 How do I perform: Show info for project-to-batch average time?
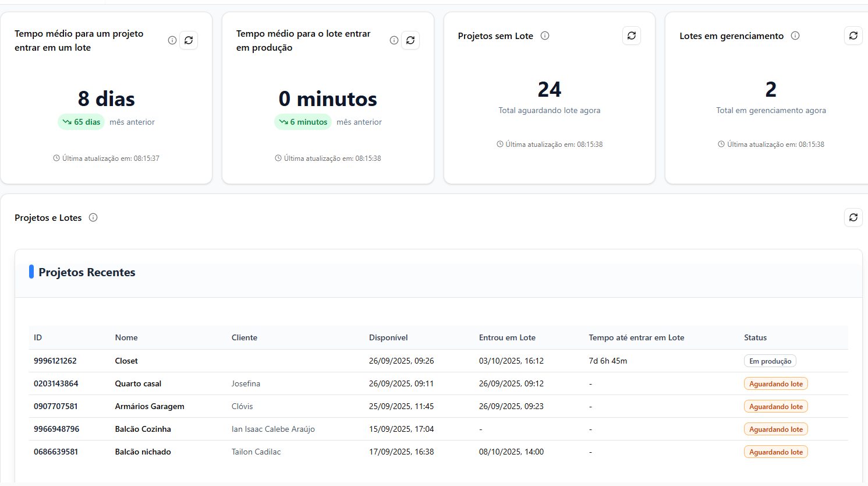point(172,40)
